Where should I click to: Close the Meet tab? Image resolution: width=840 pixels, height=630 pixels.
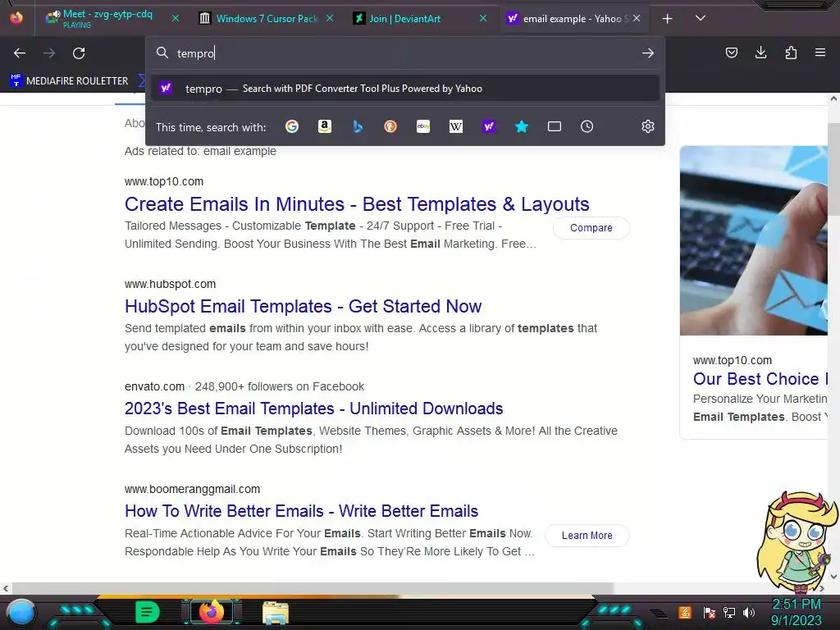[176, 18]
